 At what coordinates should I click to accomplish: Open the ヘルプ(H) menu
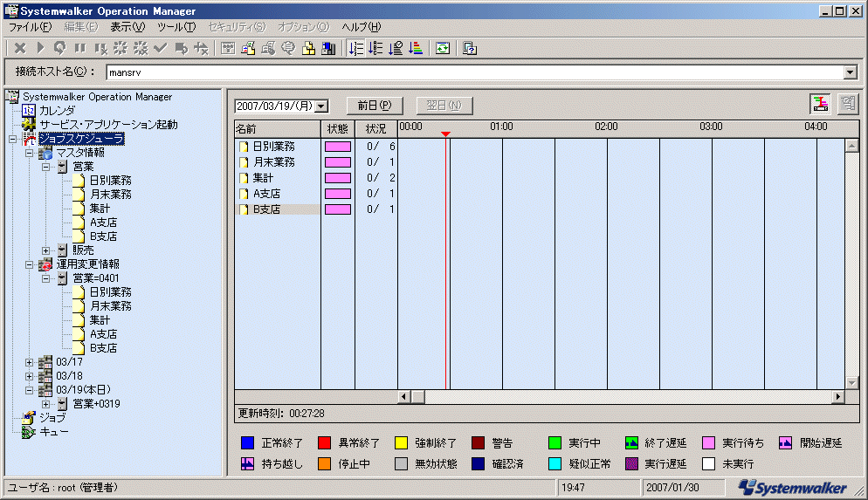coord(361,26)
